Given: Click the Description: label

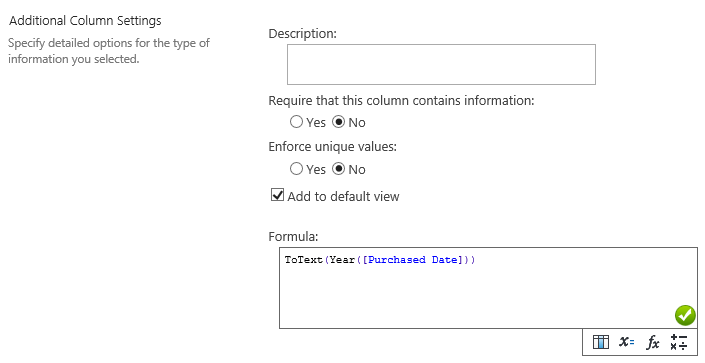Looking at the screenshot, I should click(303, 34).
